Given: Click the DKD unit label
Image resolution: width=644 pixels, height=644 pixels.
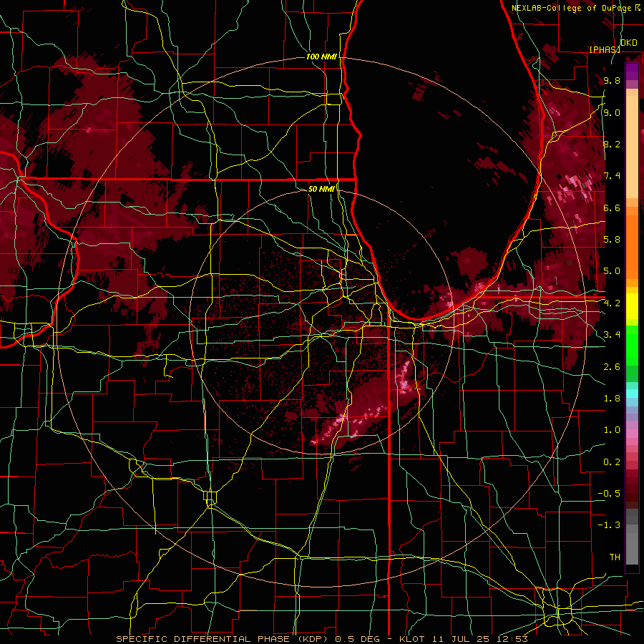Looking at the screenshot, I should (x=629, y=43).
